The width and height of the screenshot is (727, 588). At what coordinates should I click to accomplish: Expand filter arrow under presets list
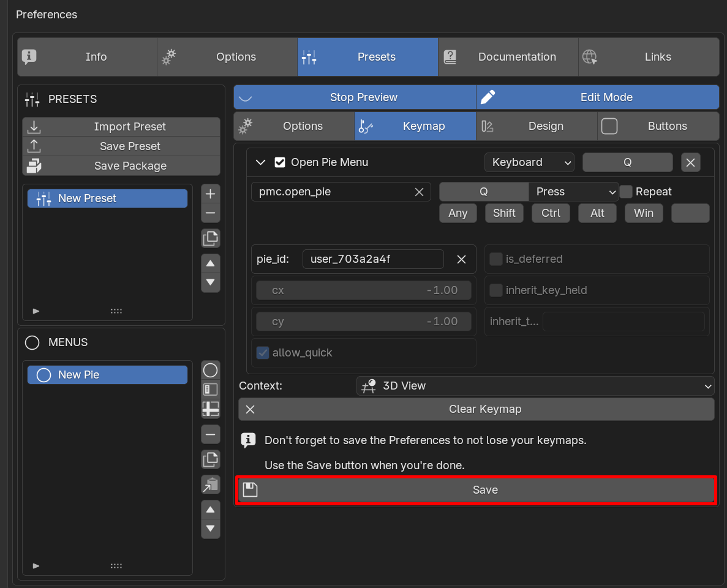tap(36, 311)
